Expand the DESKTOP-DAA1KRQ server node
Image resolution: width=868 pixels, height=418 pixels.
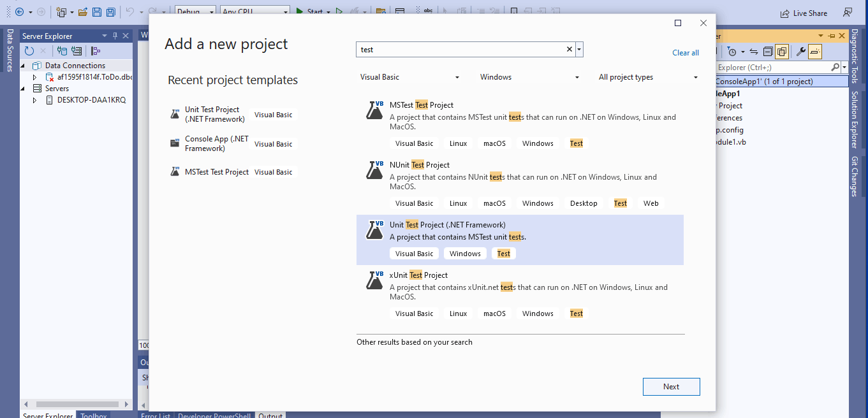pyautogui.click(x=35, y=100)
